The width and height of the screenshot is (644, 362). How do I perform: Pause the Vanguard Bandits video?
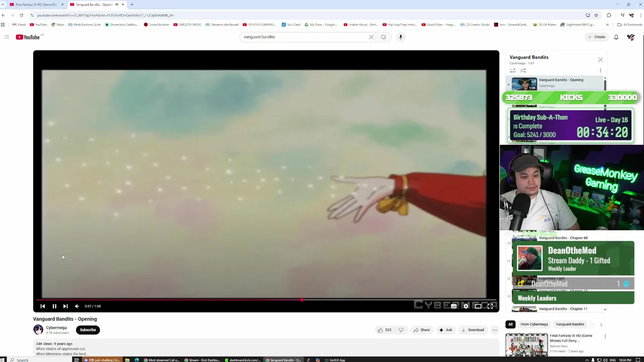tap(54, 306)
